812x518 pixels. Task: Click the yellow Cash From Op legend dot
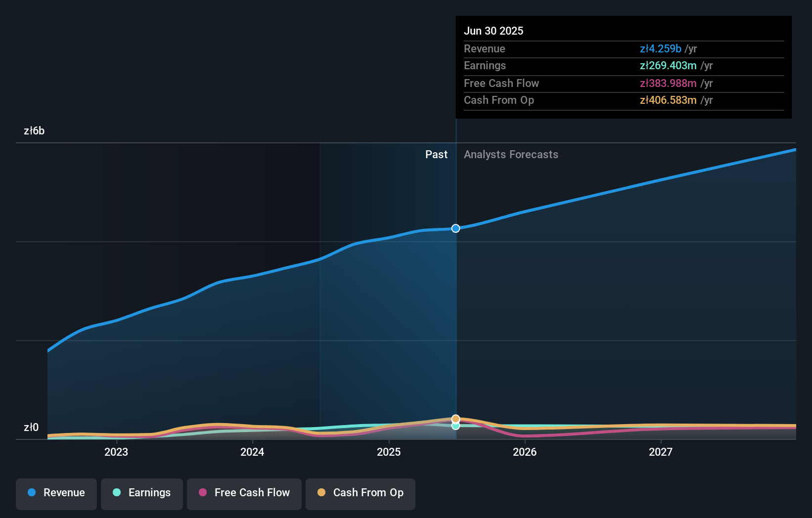[322, 493]
